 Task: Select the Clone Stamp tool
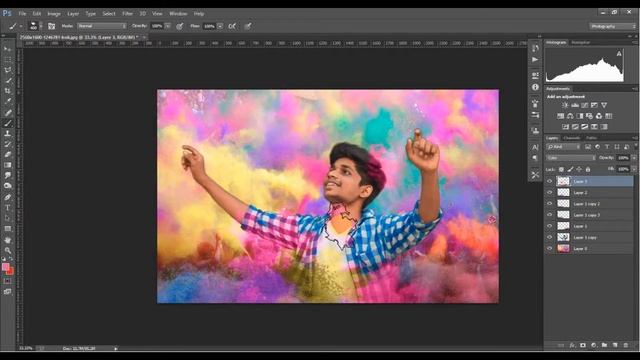(7, 133)
